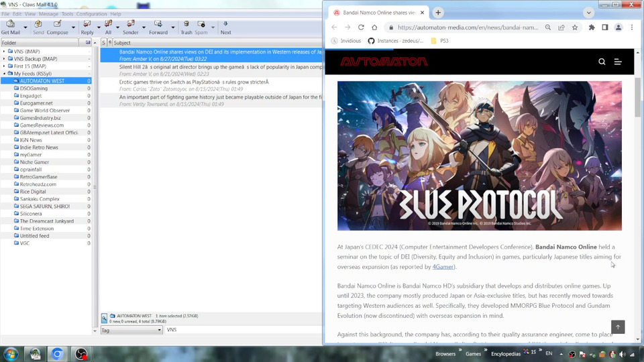Click the VNS search input field

click(x=244, y=330)
